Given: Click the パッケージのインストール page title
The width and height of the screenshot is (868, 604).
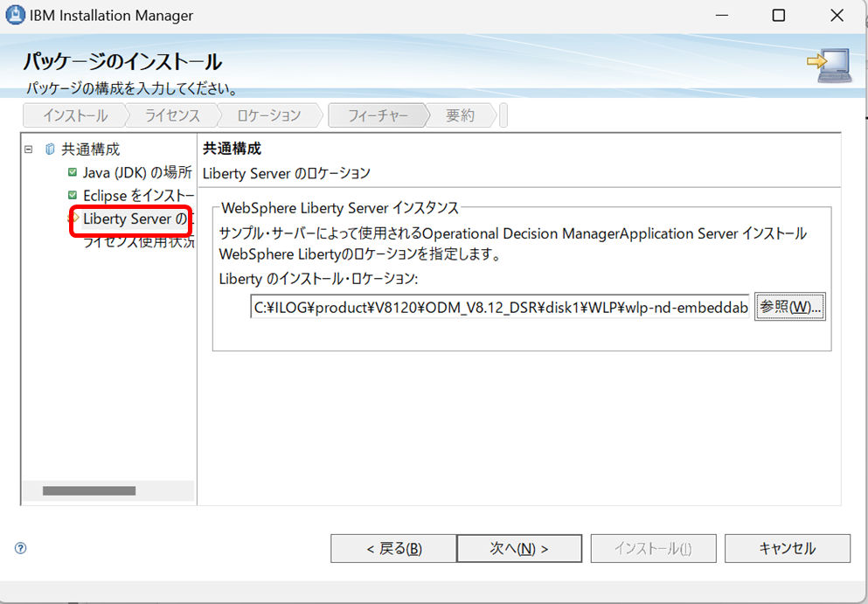Looking at the screenshot, I should pyautogui.click(x=122, y=61).
